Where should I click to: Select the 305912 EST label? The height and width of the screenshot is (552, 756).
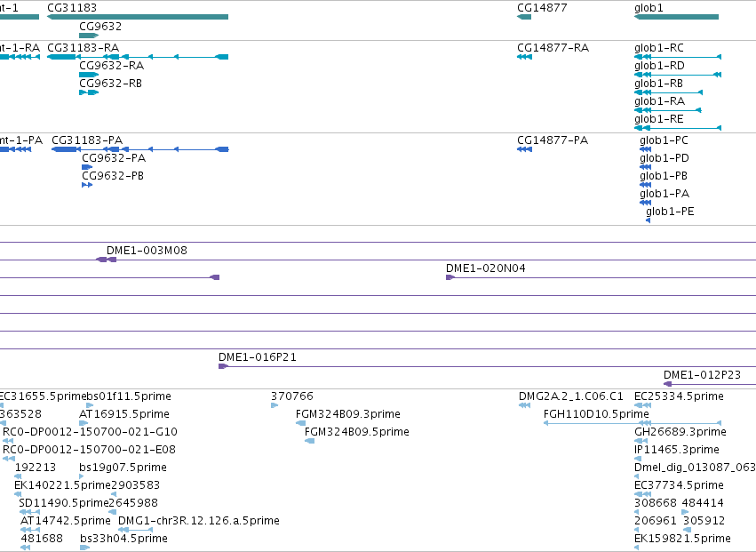click(704, 521)
